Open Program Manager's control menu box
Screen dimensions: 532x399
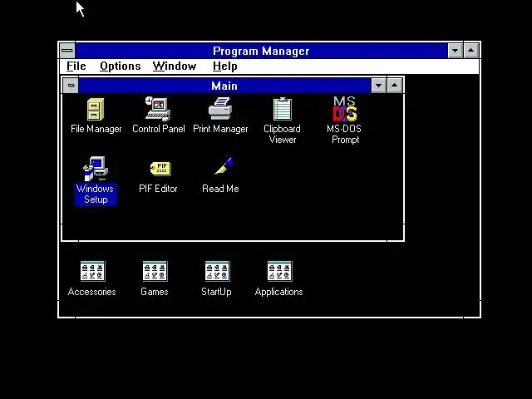coord(67,51)
